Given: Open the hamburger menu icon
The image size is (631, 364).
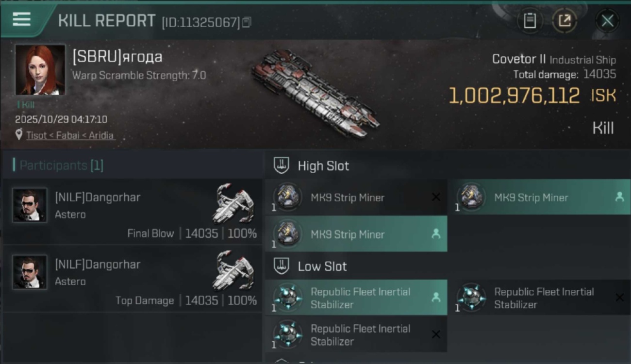Looking at the screenshot, I should coord(22,19).
